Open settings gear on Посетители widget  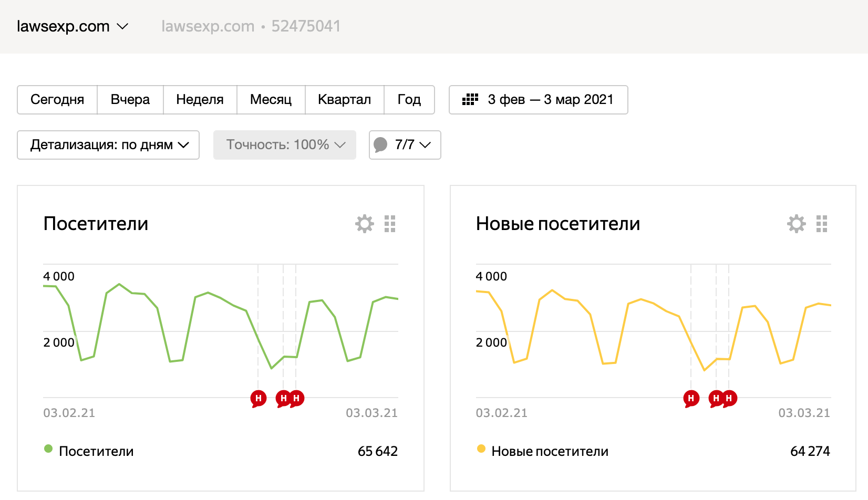365,224
